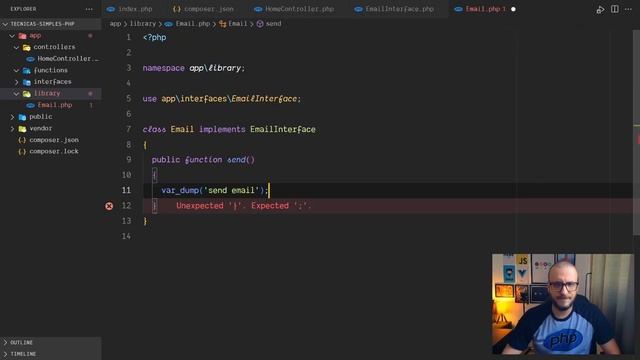Screen dimensions: 640x360
Task: Click 'send' function name on line 9
Action: pos(236,160)
